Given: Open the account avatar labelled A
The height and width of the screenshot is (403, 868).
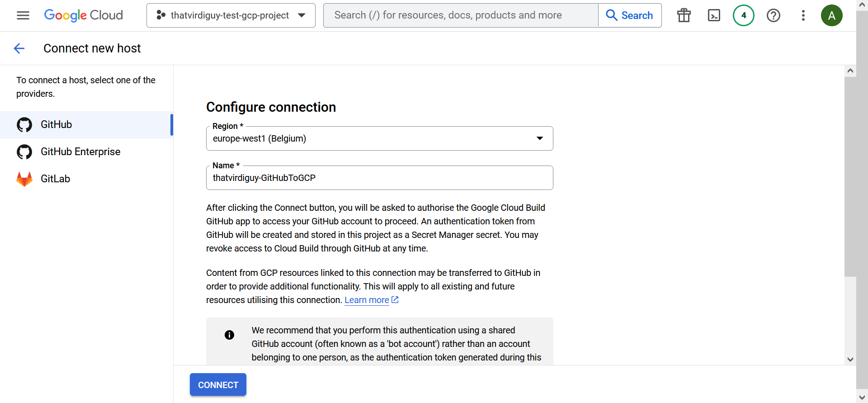Looking at the screenshot, I should (832, 15).
